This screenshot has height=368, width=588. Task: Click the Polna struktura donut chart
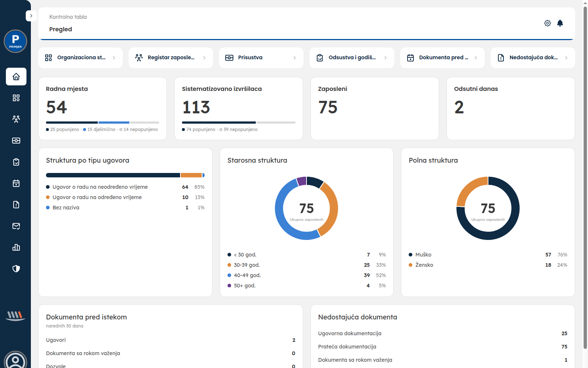[x=488, y=208]
